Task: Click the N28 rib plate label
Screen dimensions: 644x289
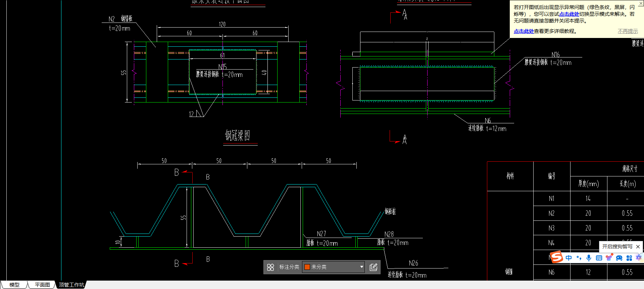Action: coord(389,234)
